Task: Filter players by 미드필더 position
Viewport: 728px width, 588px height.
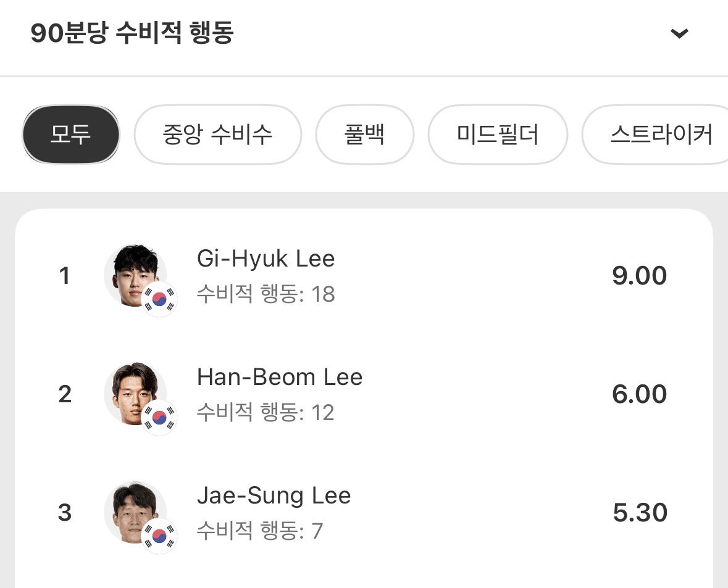Action: [498, 135]
